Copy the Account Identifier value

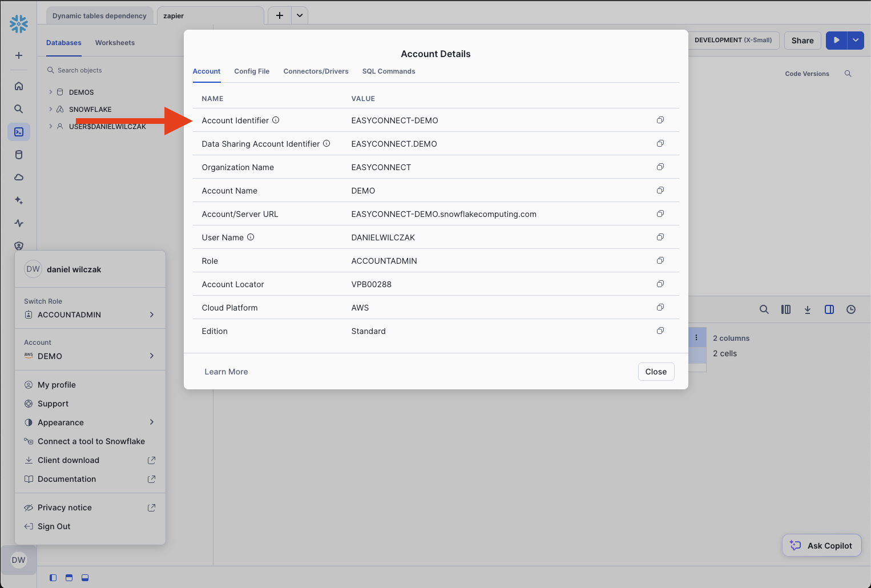click(660, 120)
